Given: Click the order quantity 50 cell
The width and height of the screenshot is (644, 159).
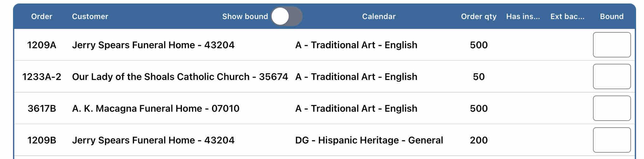Looking at the screenshot, I should [x=479, y=77].
